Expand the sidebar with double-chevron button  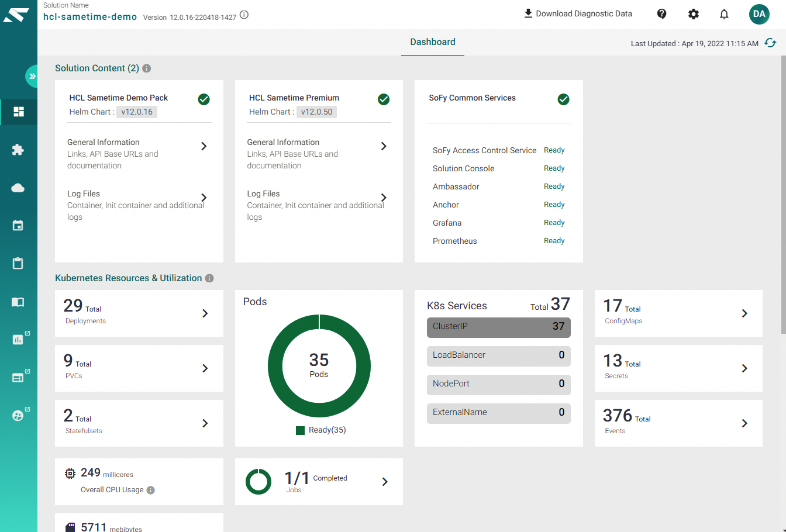(x=32, y=77)
